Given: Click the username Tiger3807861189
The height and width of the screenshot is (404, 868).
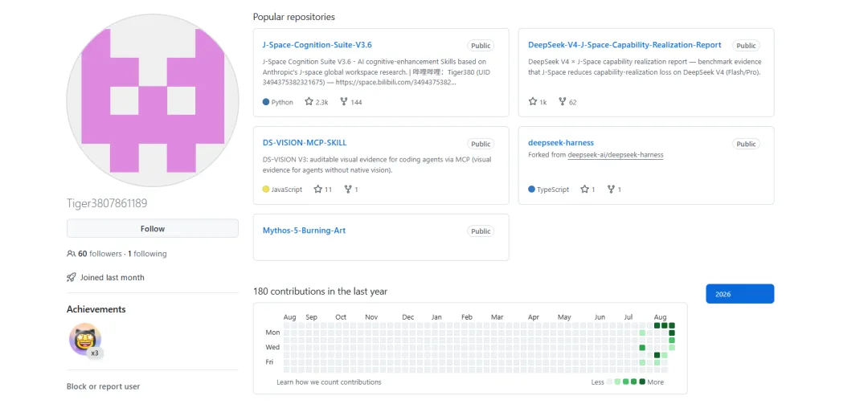Looking at the screenshot, I should point(107,204).
